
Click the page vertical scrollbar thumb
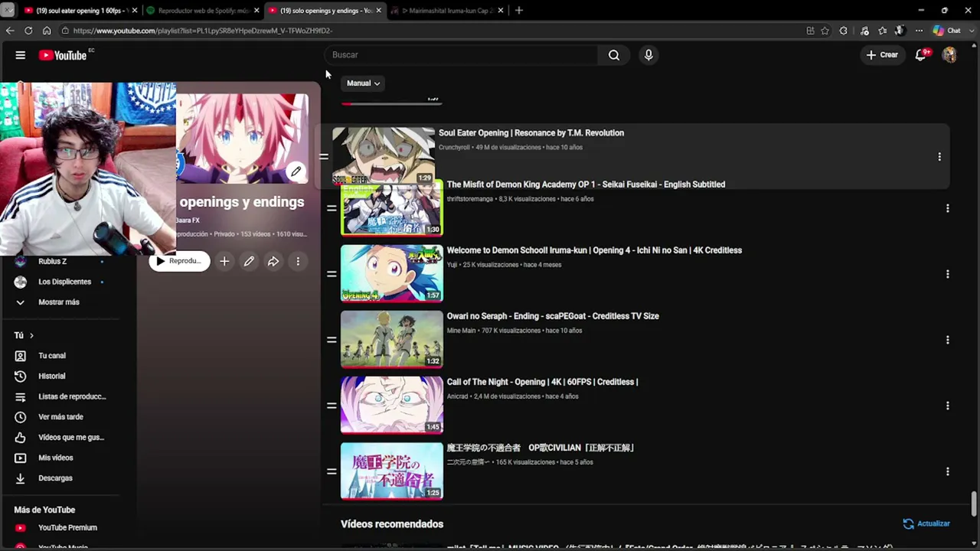click(x=974, y=504)
